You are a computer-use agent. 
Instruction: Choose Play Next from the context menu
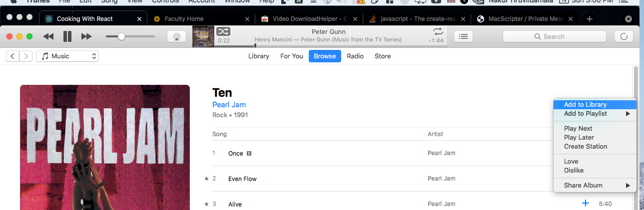click(595, 129)
